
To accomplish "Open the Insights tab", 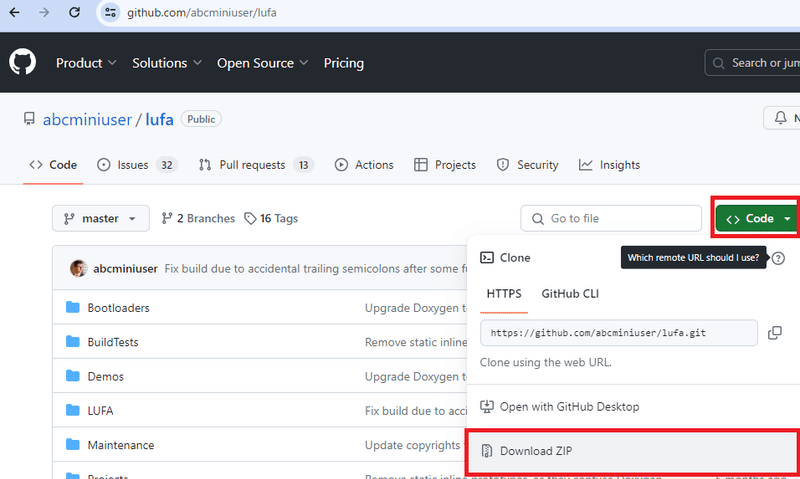I will click(609, 165).
